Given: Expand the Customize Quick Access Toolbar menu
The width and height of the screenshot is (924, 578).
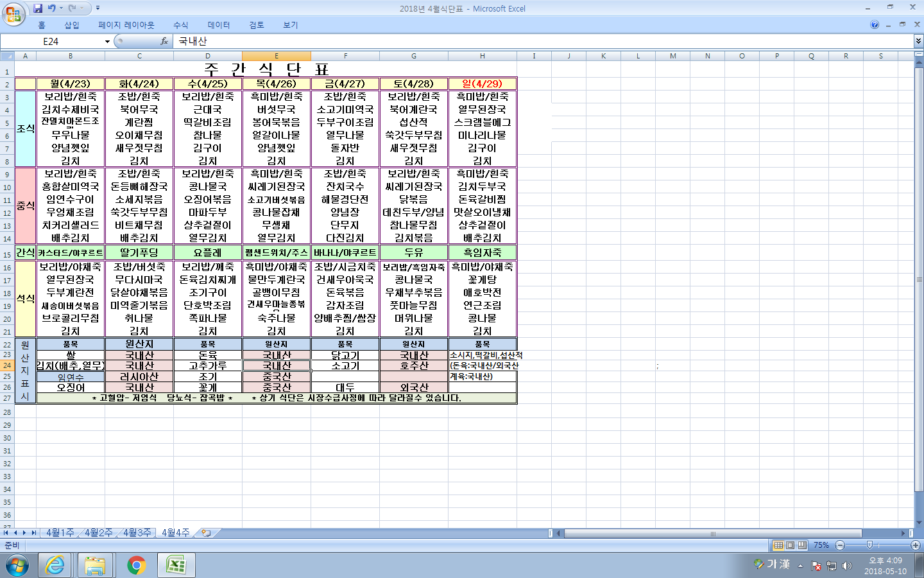Looking at the screenshot, I should tap(98, 8).
